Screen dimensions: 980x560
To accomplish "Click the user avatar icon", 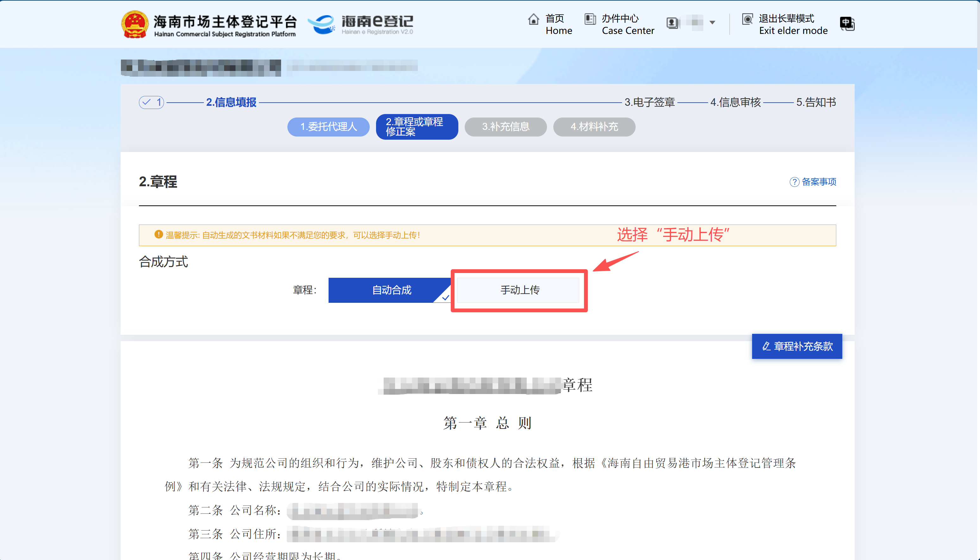I will (672, 23).
